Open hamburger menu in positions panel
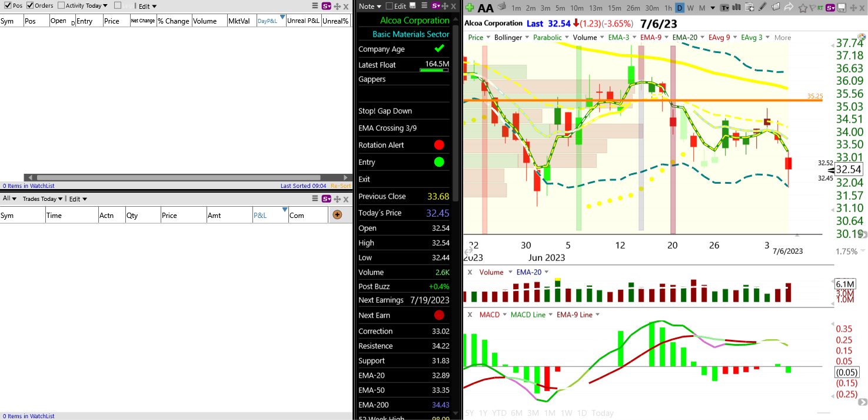 [315, 6]
